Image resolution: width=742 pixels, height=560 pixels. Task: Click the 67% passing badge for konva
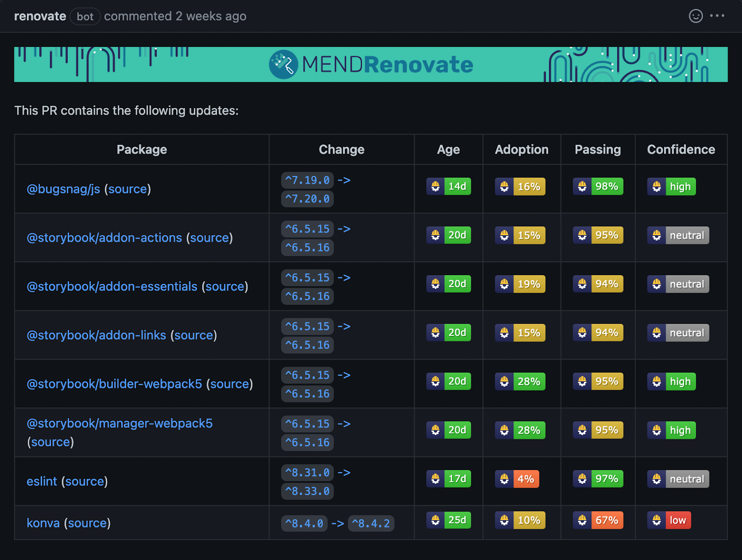(x=598, y=520)
